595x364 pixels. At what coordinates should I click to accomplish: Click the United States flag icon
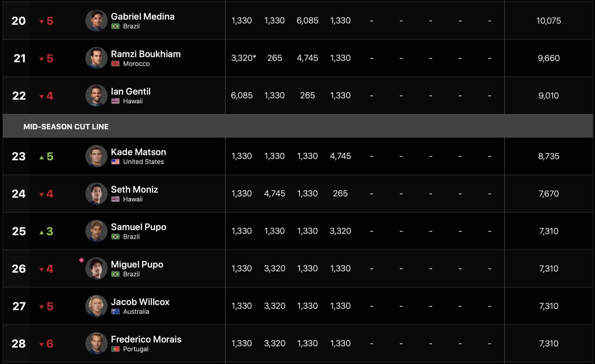[x=116, y=162]
